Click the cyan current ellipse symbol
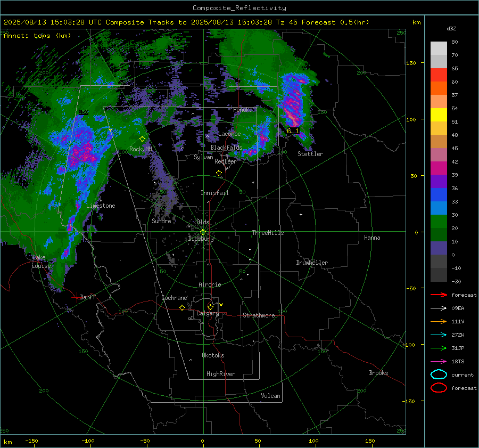Viewport: 479px width, 448px height. pos(439,374)
